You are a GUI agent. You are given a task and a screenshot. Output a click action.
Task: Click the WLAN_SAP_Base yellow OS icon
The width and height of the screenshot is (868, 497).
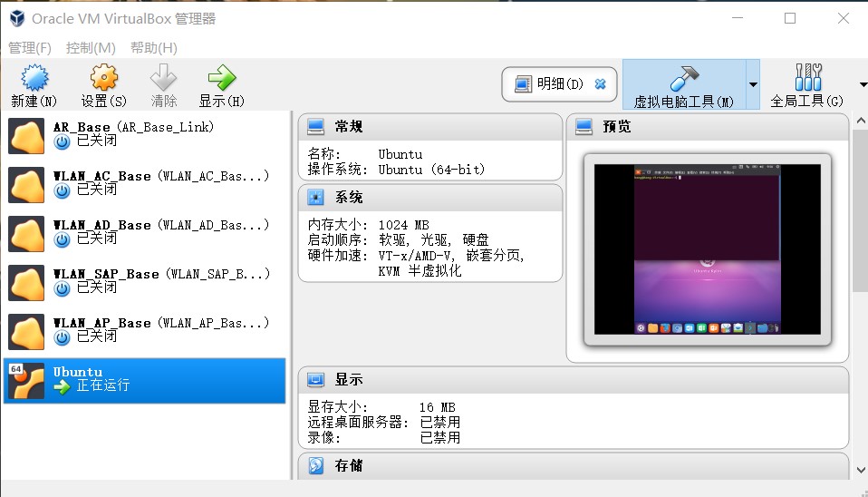26,283
